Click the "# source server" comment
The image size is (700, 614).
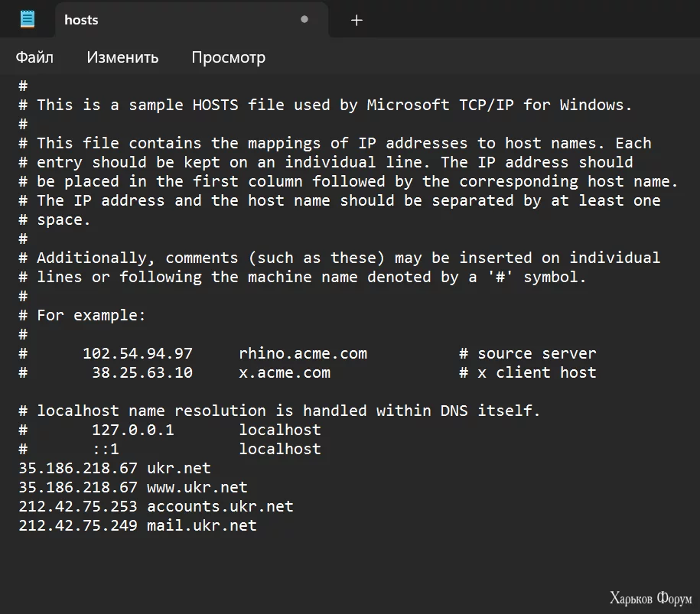(x=527, y=353)
